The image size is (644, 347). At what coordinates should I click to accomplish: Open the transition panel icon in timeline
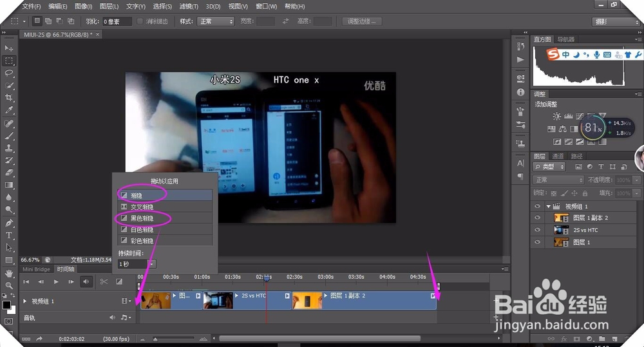119,281
